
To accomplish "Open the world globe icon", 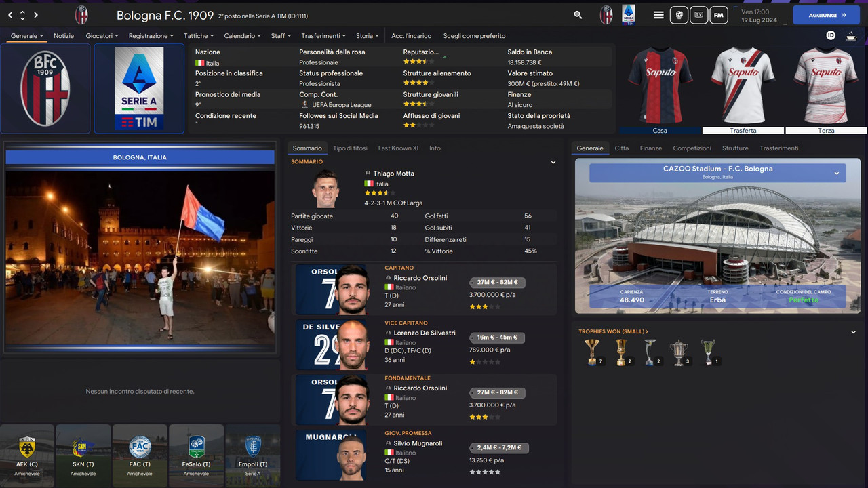I will (679, 15).
